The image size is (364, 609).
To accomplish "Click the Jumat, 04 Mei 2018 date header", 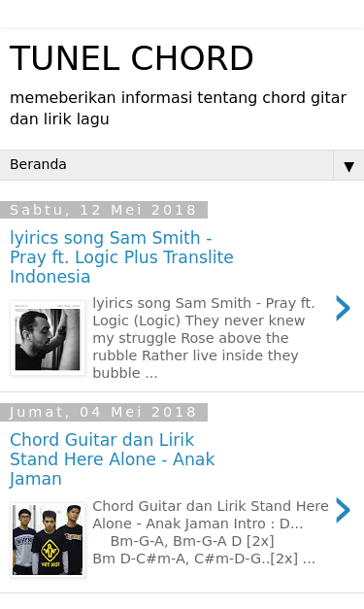I will pyautogui.click(x=104, y=412).
